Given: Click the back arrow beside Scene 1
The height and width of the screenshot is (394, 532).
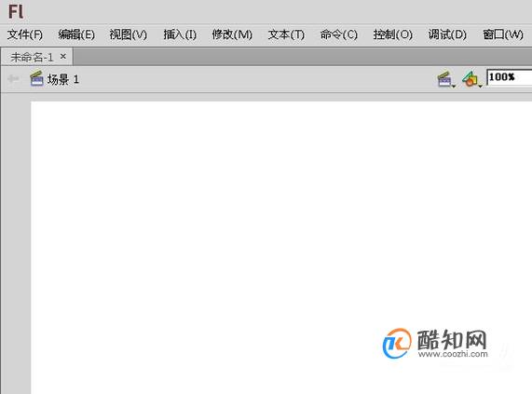Looking at the screenshot, I should (x=13, y=79).
